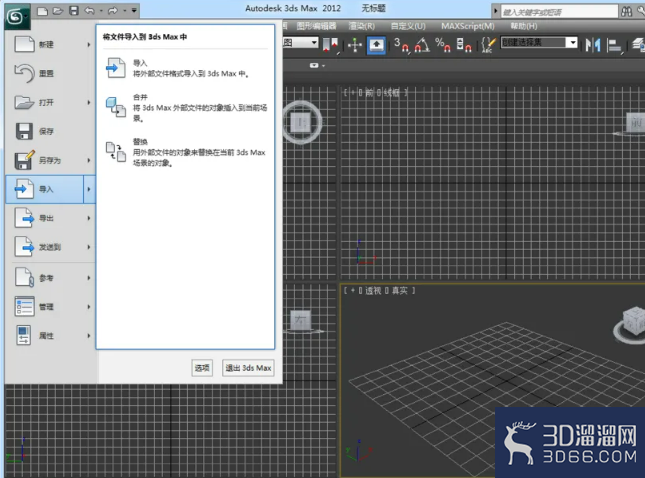Click the 选项 (Options) button
Viewport: 645px width, 478px height.
[202, 368]
